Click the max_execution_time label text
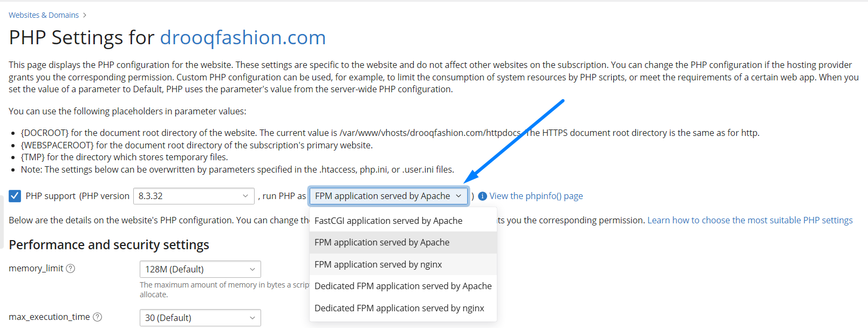 point(50,317)
